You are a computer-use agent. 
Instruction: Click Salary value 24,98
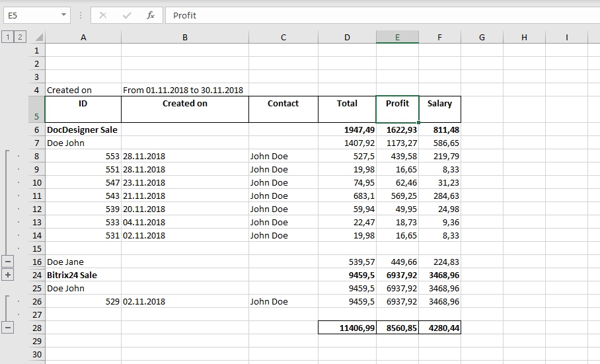pyautogui.click(x=439, y=209)
